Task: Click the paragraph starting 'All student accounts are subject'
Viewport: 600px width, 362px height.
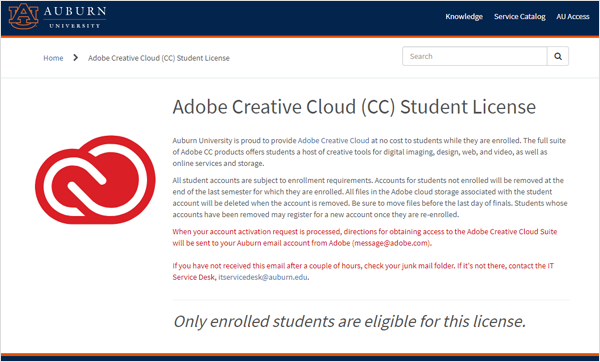Action: [x=370, y=197]
